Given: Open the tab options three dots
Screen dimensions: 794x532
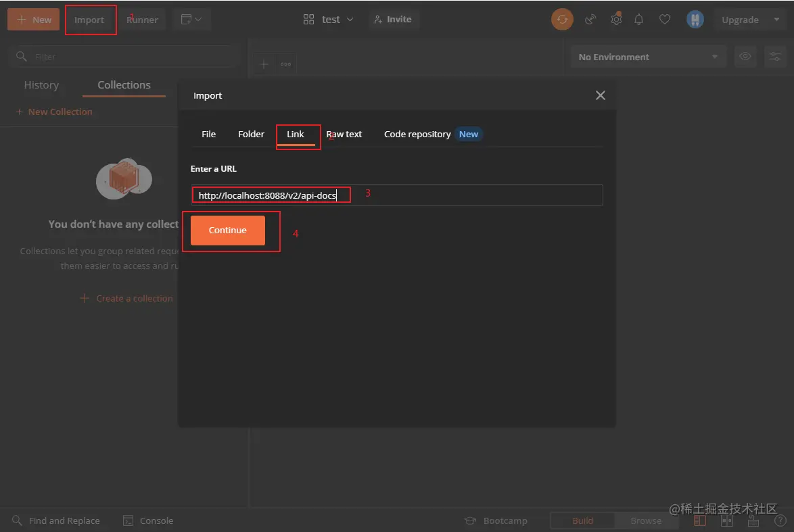Looking at the screenshot, I should click(285, 64).
